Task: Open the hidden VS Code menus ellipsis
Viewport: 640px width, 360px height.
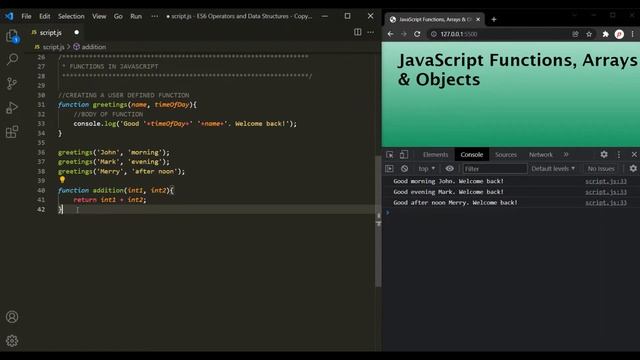Action: click(154, 16)
